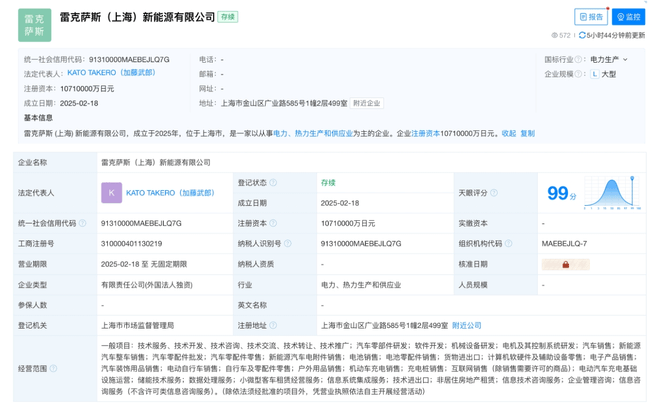Select the 企业名称 row company name

tap(156, 162)
